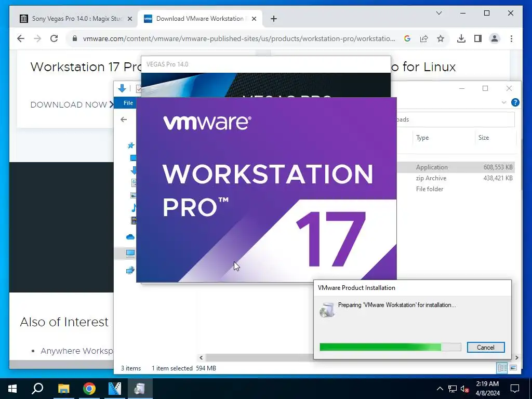The image size is (532, 399).
Task: Click Explorer horizontal scrollbar right arrow
Action: [516, 357]
